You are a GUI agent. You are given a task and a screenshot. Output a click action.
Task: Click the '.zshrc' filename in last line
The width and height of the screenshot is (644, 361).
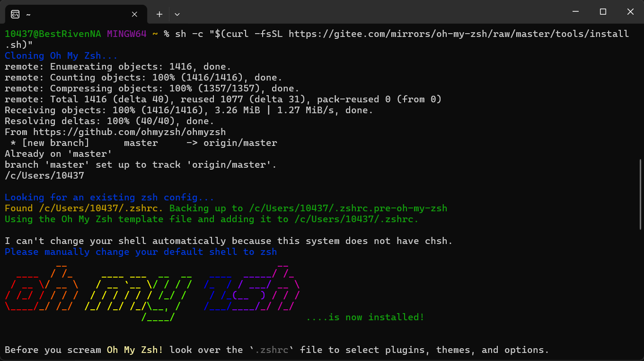click(272, 350)
